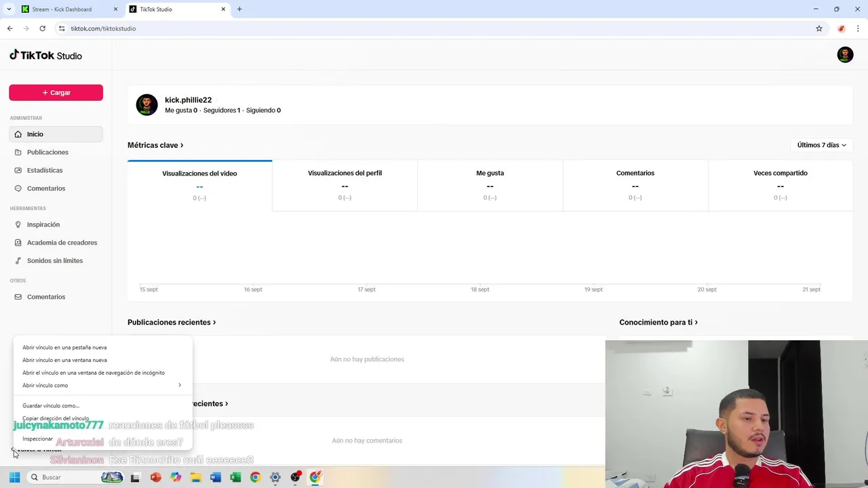The image size is (868, 488).
Task: Choose Abrir vínculo en una ventana nueva
Action: pyautogui.click(x=102, y=361)
